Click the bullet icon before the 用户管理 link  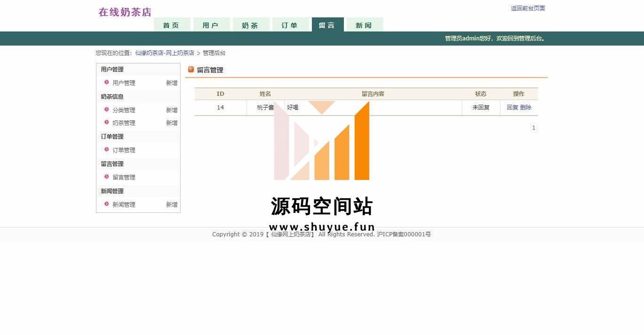(x=107, y=82)
